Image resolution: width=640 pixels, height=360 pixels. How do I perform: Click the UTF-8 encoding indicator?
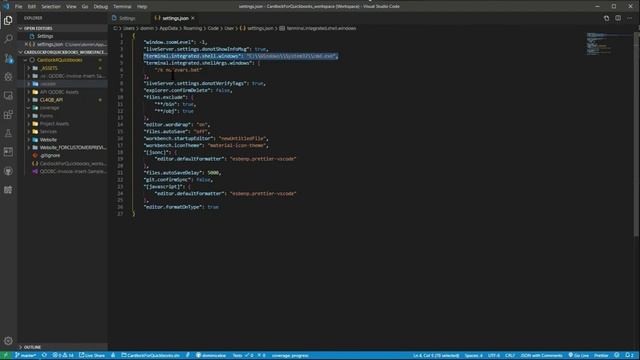coord(493,356)
